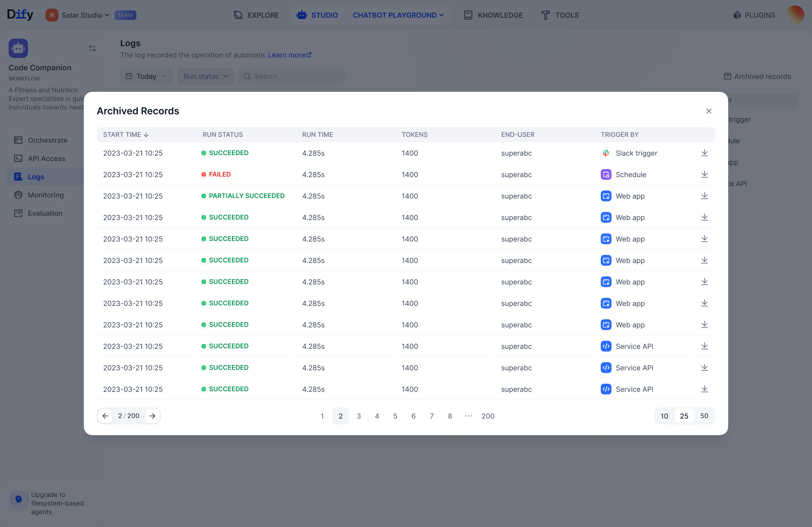812x527 pixels.
Task: Open the Dify logo home
Action: (20, 15)
